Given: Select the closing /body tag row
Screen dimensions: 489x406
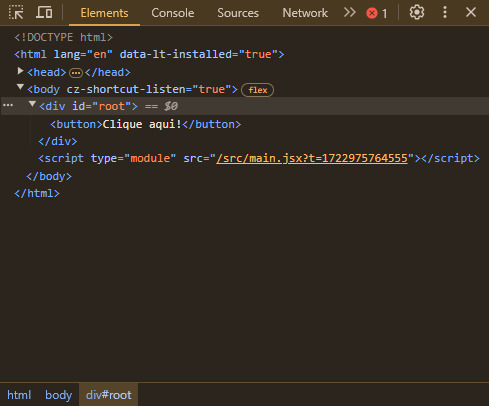Looking at the screenshot, I should pos(49,176).
